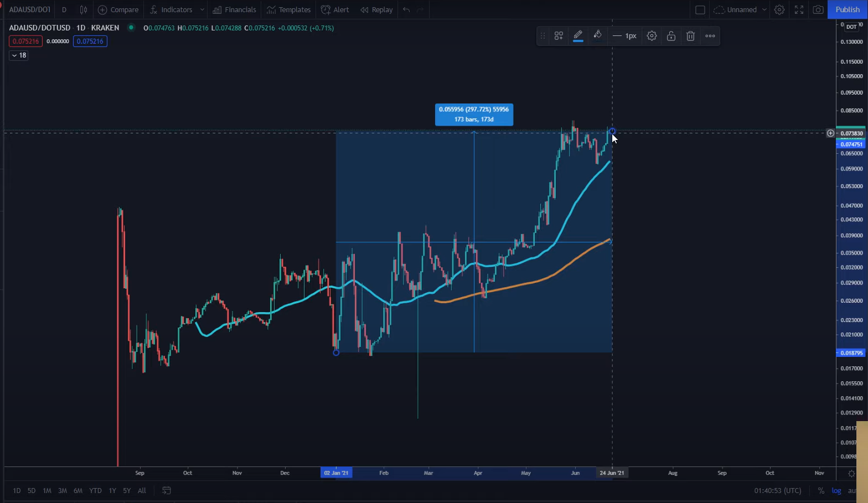Image resolution: width=868 pixels, height=503 pixels.
Task: Open time axis settings gear at corner
Action: pyautogui.click(x=851, y=474)
